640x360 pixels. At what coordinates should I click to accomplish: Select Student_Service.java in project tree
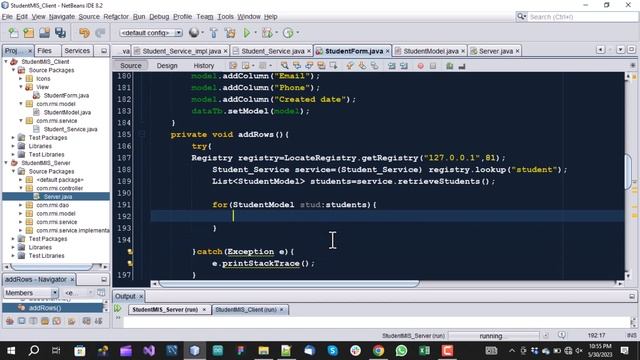(x=71, y=129)
